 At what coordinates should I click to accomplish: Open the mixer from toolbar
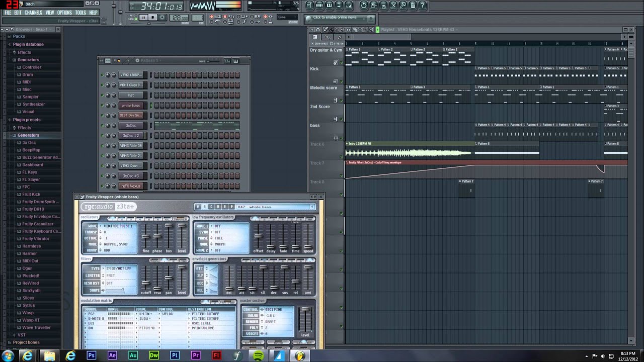pyautogui.click(x=349, y=6)
